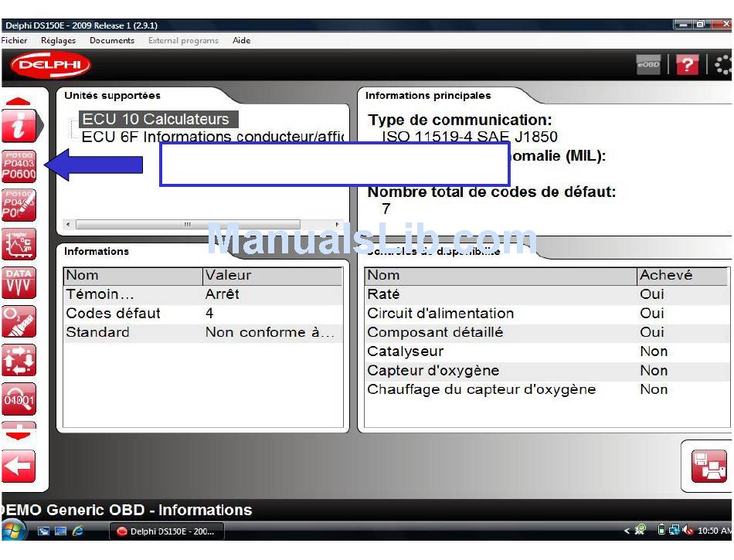
Task: Select ECU 10 Calculateurs tree item
Action: (158, 119)
